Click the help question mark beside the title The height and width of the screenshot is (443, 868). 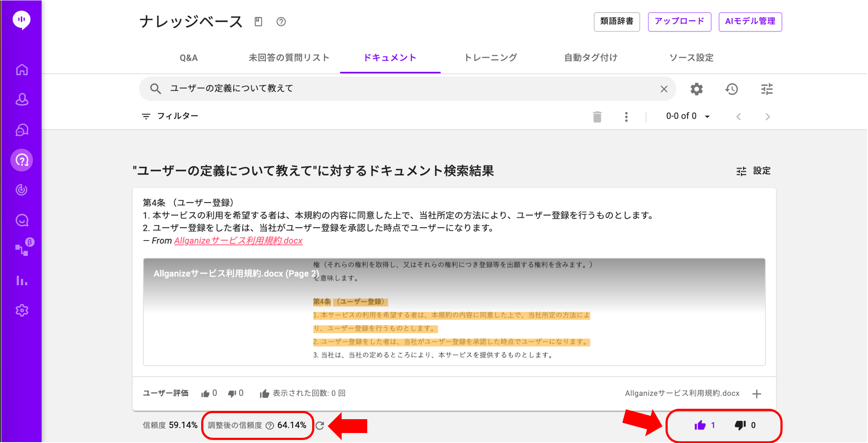[281, 22]
